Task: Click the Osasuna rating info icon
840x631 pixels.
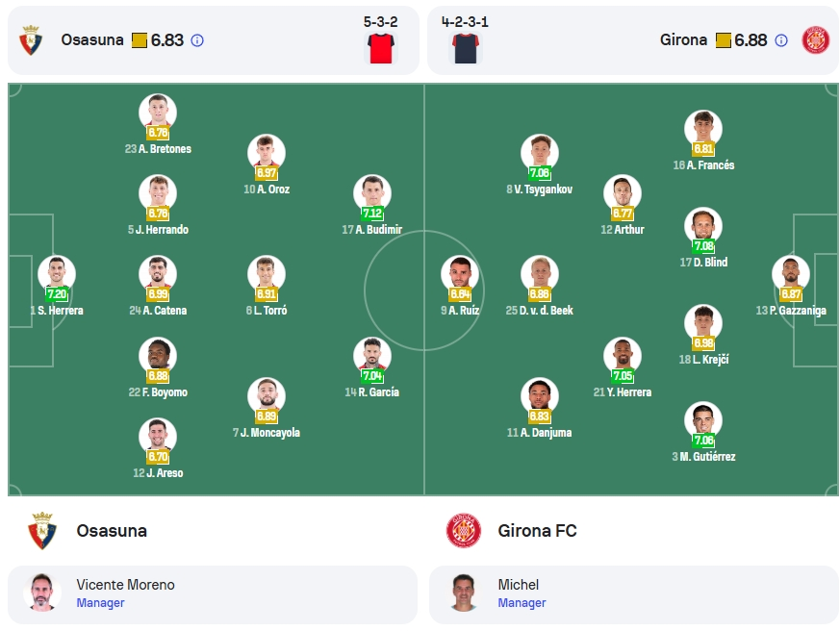Action: click(x=197, y=40)
